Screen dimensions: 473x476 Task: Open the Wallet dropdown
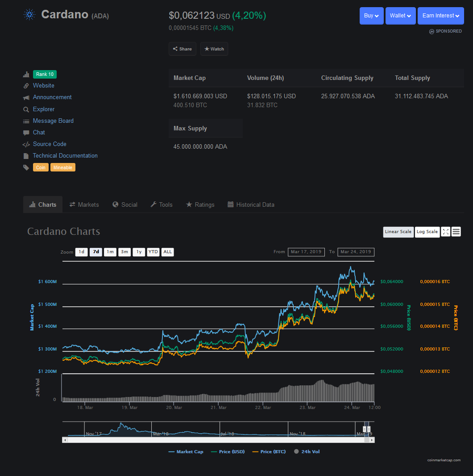(x=400, y=16)
